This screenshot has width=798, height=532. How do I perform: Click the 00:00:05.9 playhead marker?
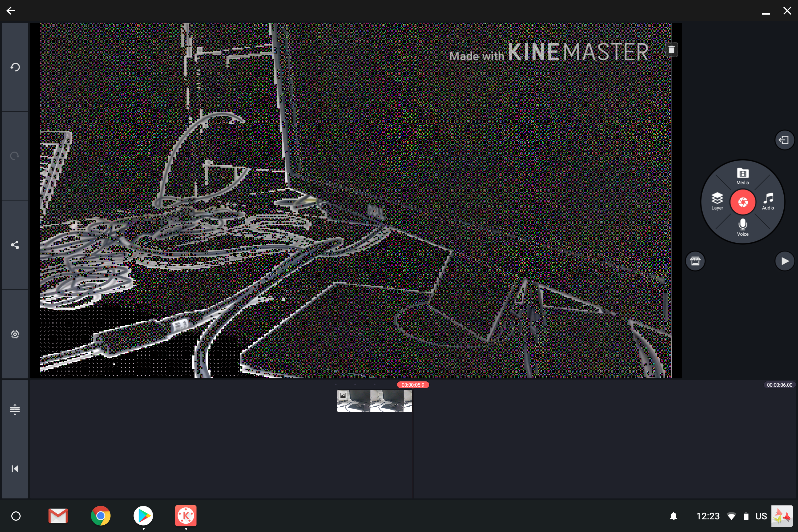pyautogui.click(x=413, y=385)
